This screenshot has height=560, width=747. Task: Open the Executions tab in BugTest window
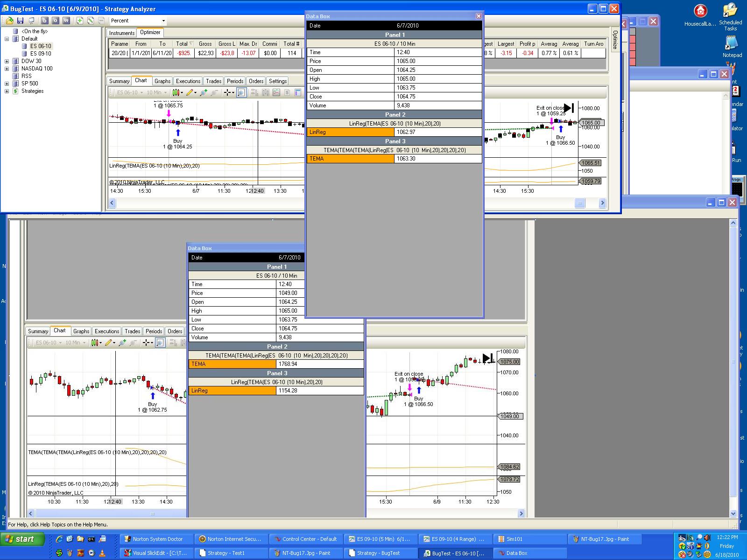click(188, 81)
